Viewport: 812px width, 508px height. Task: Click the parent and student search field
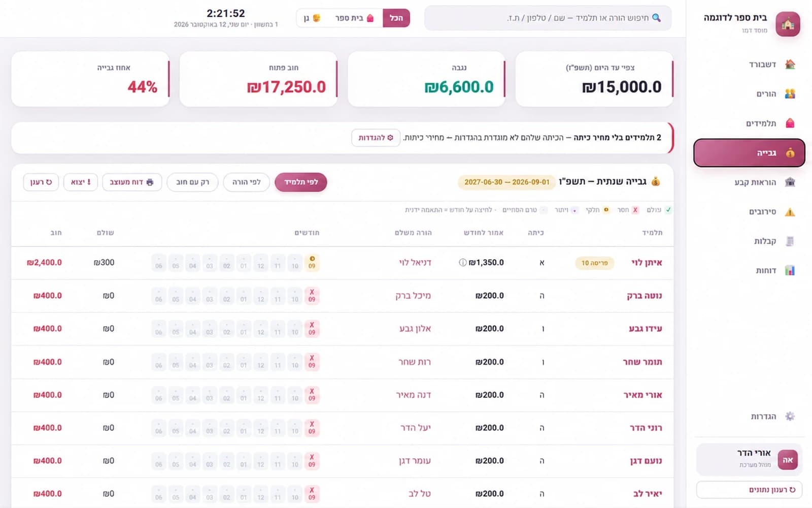tap(548, 18)
